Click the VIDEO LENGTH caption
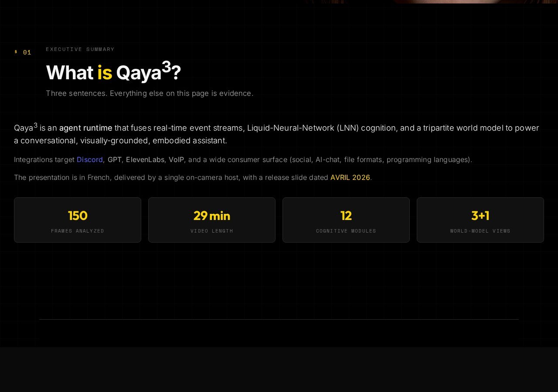 point(212,231)
